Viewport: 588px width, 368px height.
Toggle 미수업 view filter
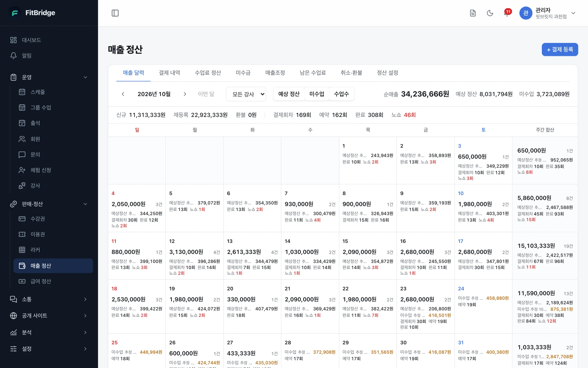click(317, 94)
